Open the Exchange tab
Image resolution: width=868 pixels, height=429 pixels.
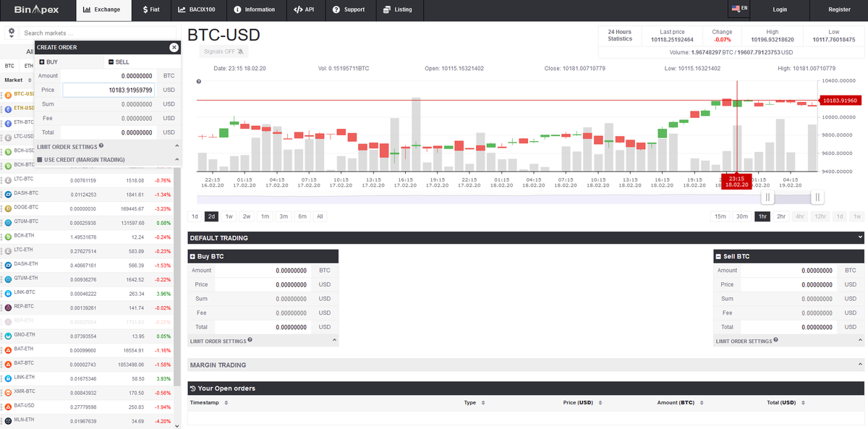[102, 9]
